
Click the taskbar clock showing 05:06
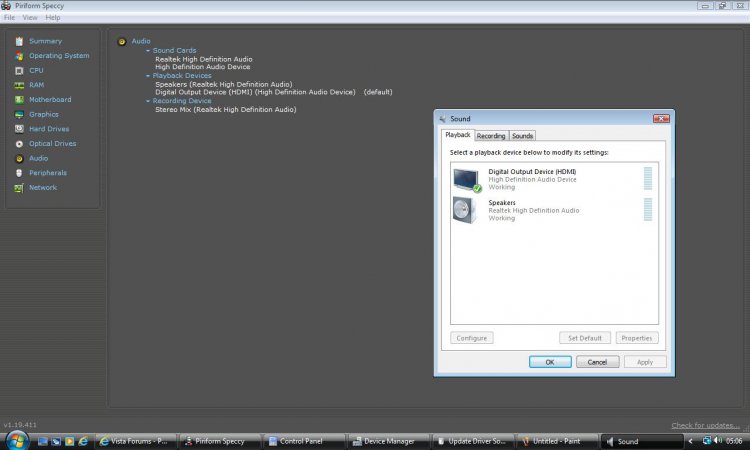[x=734, y=441]
